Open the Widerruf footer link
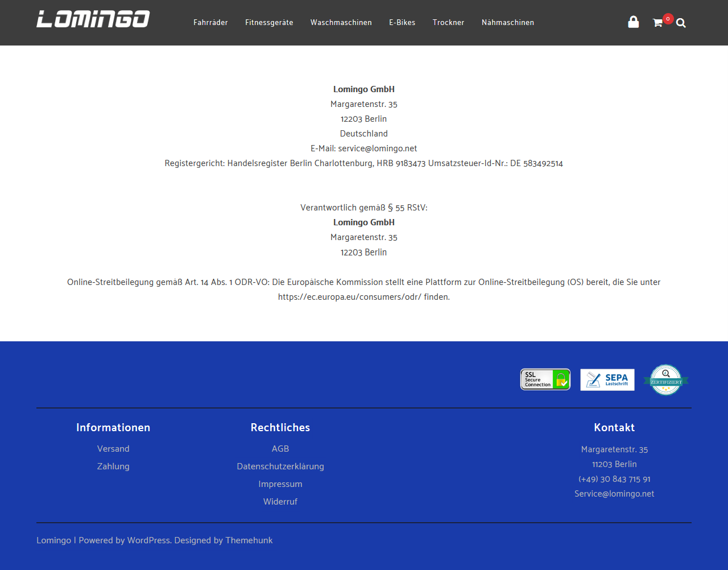Screen dimensions: 728x570 tap(280, 502)
